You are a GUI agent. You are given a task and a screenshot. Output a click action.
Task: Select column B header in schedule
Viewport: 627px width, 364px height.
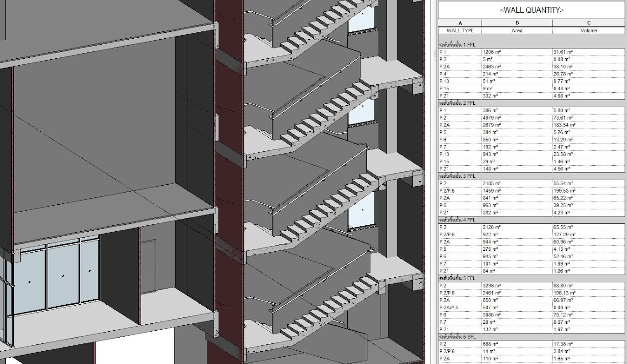(517, 23)
